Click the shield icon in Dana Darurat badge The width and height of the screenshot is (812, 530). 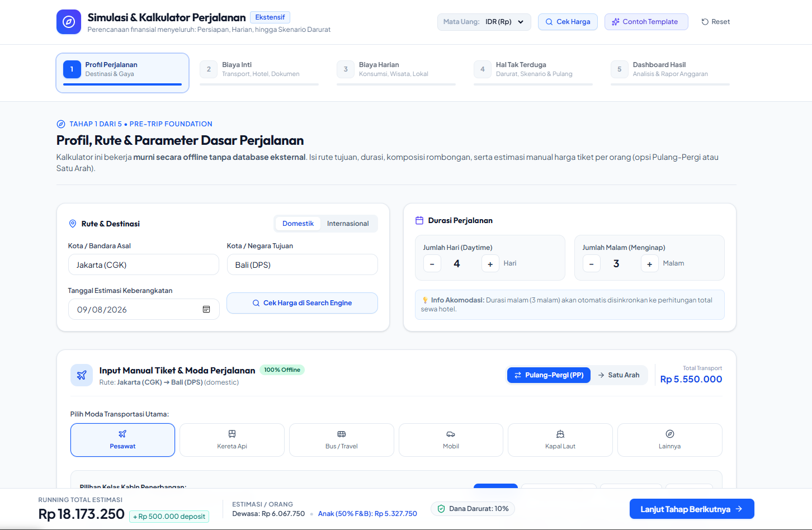[441, 509]
